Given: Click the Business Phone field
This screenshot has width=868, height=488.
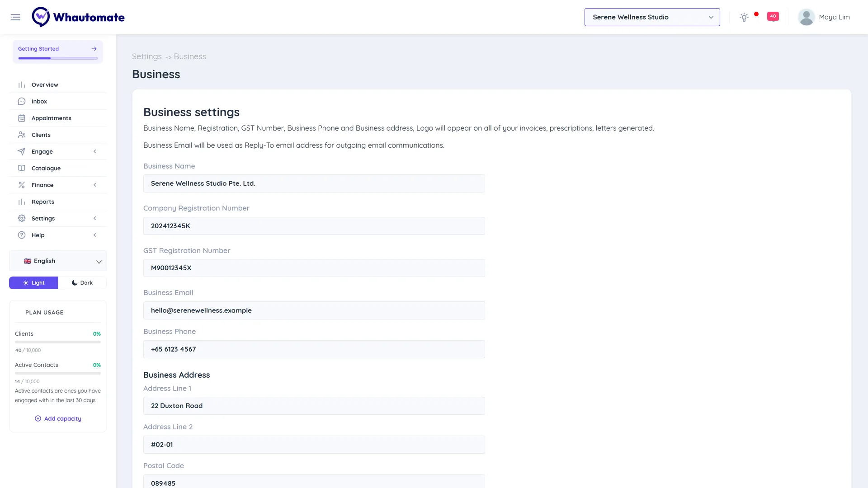Looking at the screenshot, I should pos(314,349).
